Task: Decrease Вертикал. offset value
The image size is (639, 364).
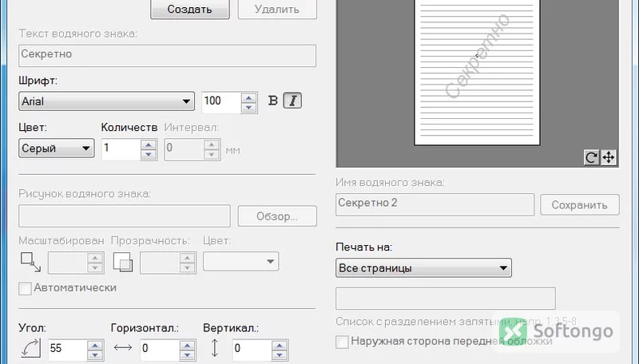Action: (x=279, y=354)
